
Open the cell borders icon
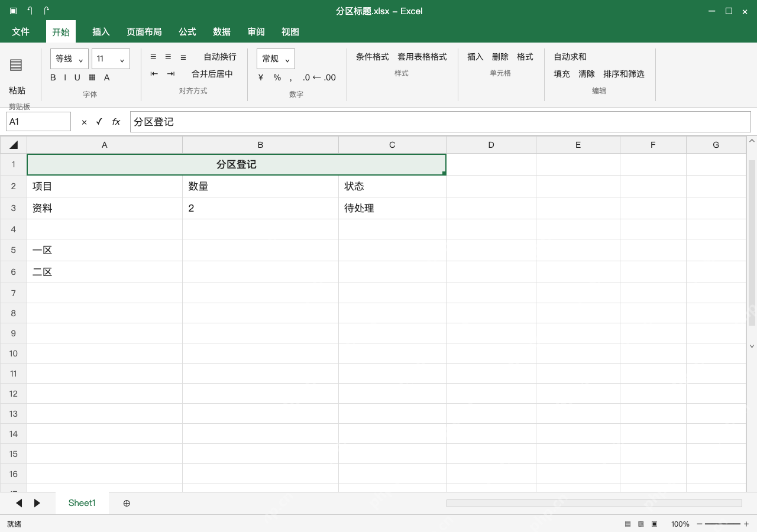pyautogui.click(x=92, y=77)
